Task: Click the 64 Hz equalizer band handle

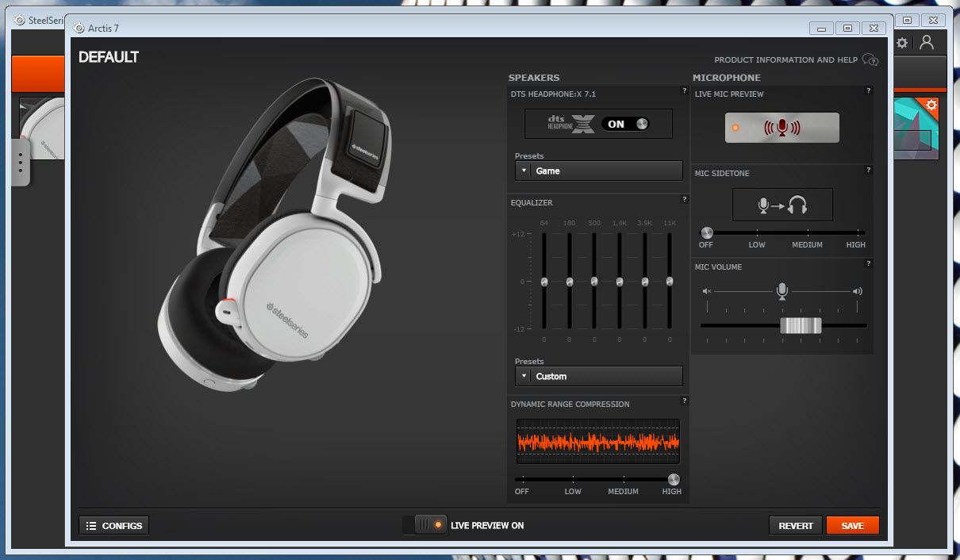Action: pos(544,282)
